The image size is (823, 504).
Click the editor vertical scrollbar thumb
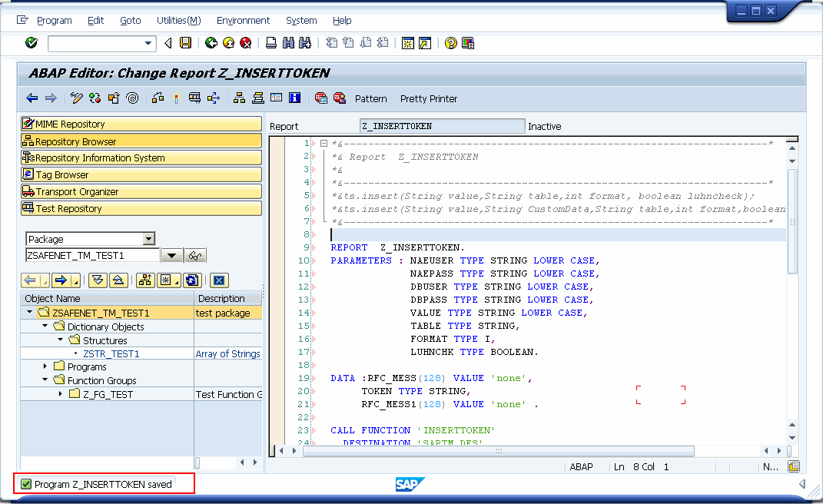click(792, 221)
